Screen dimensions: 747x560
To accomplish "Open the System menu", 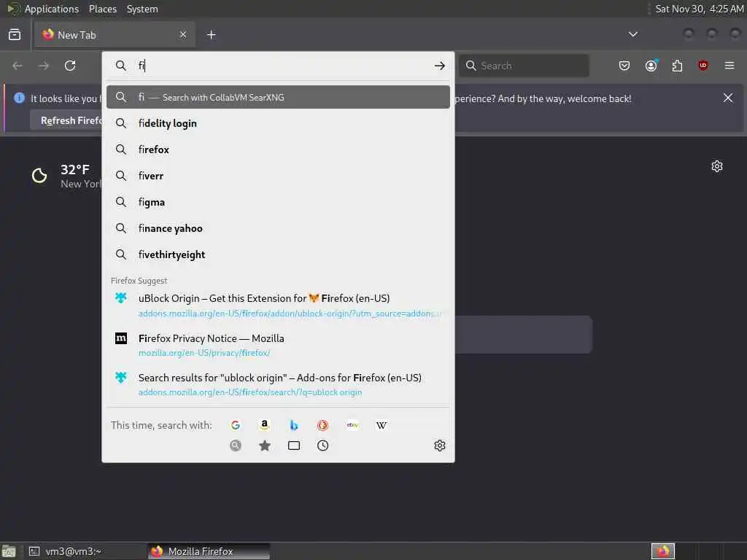I will click(x=142, y=9).
